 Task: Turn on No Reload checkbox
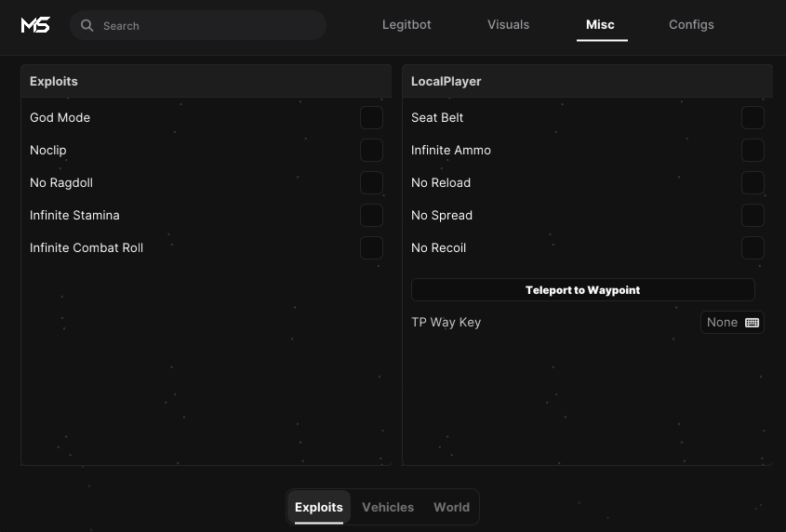753,182
